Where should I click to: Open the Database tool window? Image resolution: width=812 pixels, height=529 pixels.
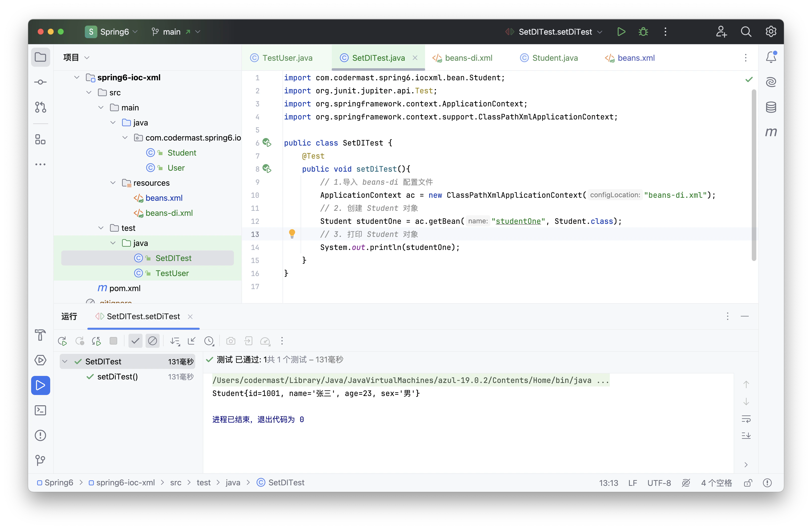point(771,107)
